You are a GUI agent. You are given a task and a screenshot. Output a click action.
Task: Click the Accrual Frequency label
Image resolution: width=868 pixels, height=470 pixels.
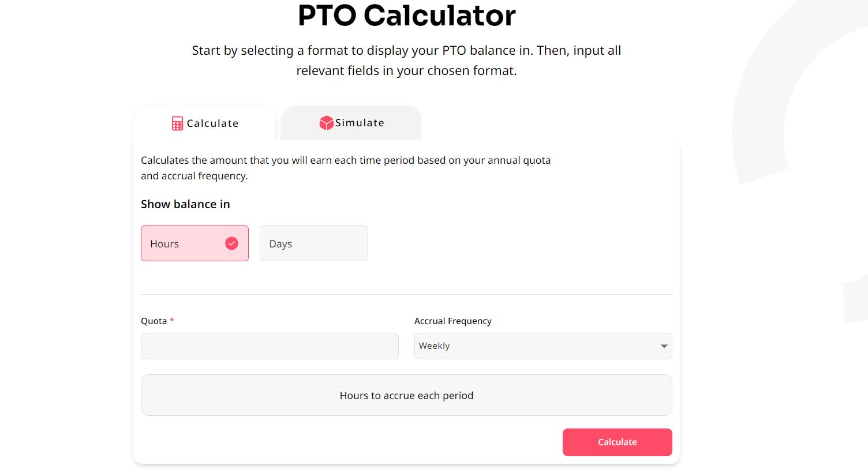(x=452, y=321)
